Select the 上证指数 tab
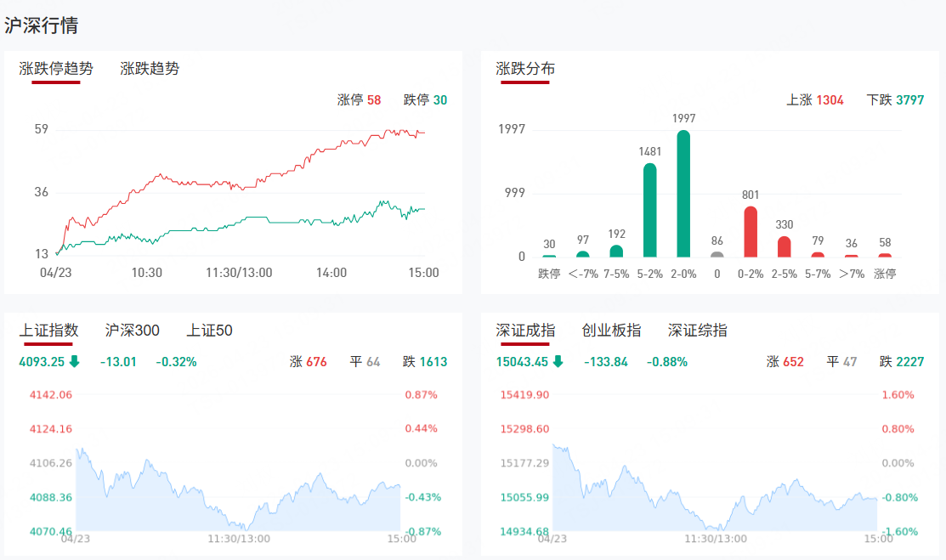The height and width of the screenshot is (560, 946). coord(48,331)
